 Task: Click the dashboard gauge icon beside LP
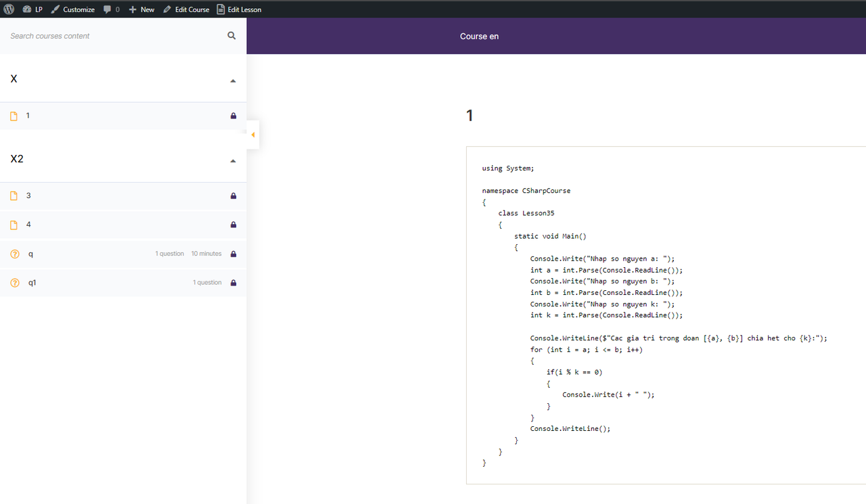(x=26, y=9)
